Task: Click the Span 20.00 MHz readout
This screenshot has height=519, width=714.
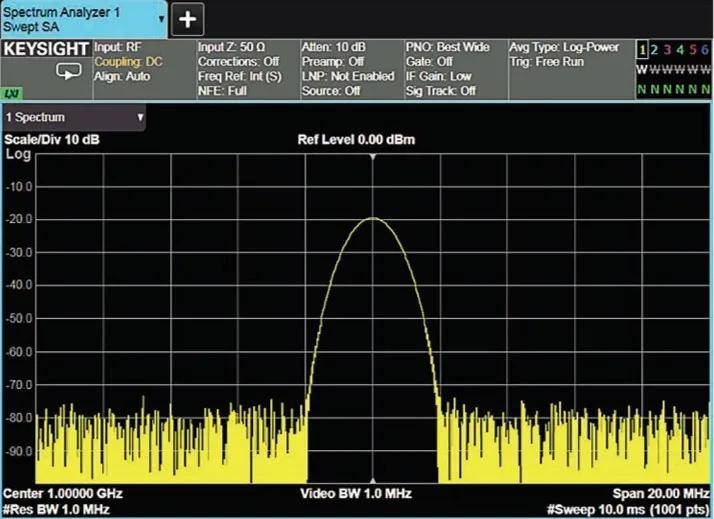Action: (x=660, y=494)
